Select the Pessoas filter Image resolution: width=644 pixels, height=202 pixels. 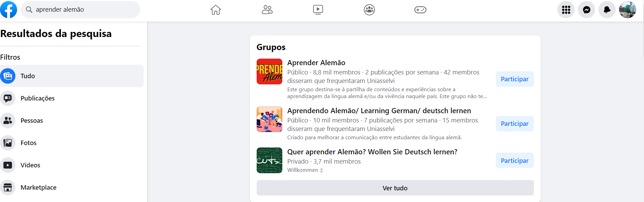point(72,120)
